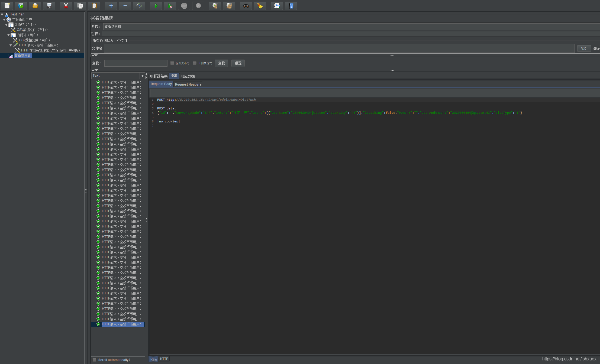Click the plus Expand all icon
The width and height of the screenshot is (600, 364).
tap(111, 6)
